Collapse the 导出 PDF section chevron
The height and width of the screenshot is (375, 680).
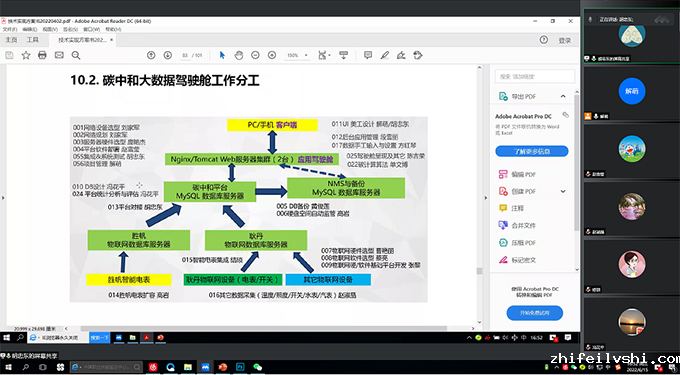coord(563,96)
